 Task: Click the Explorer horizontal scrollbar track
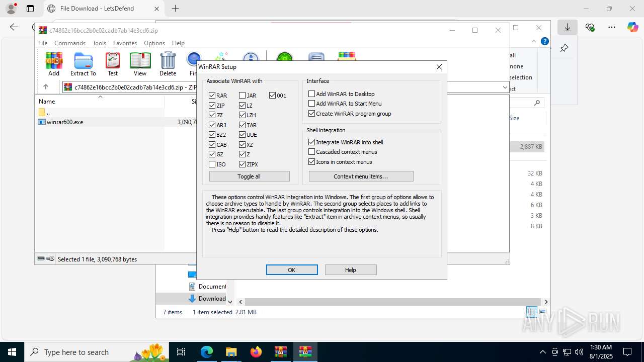click(x=392, y=302)
